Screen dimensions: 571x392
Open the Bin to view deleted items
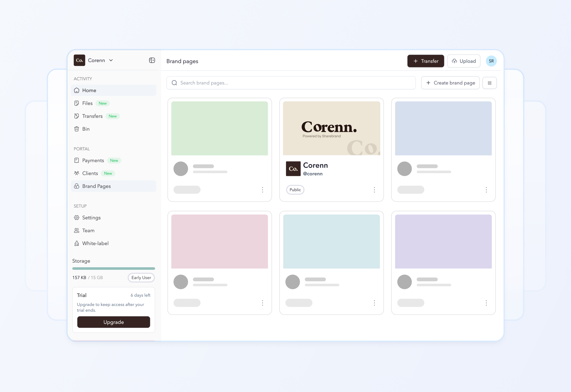coord(86,129)
